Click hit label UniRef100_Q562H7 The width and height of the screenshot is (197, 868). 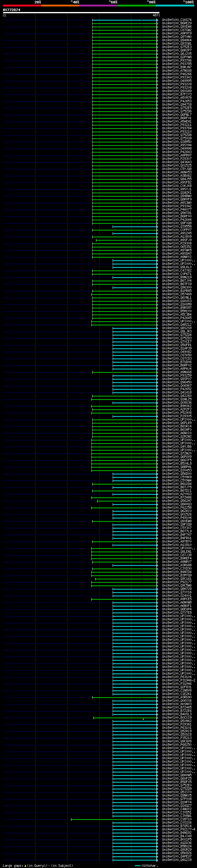click(x=176, y=501)
